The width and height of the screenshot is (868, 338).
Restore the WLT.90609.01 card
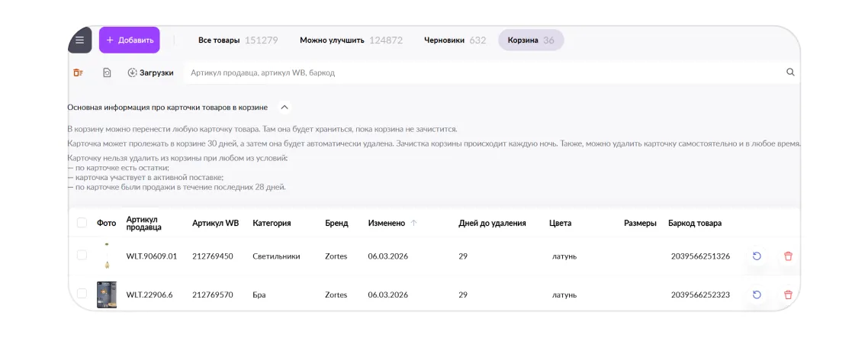(757, 256)
